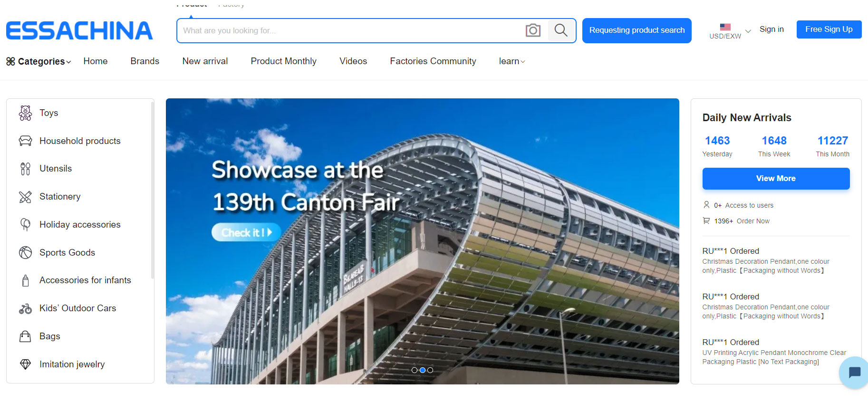Click the View More button
868x402 pixels.
tap(776, 179)
